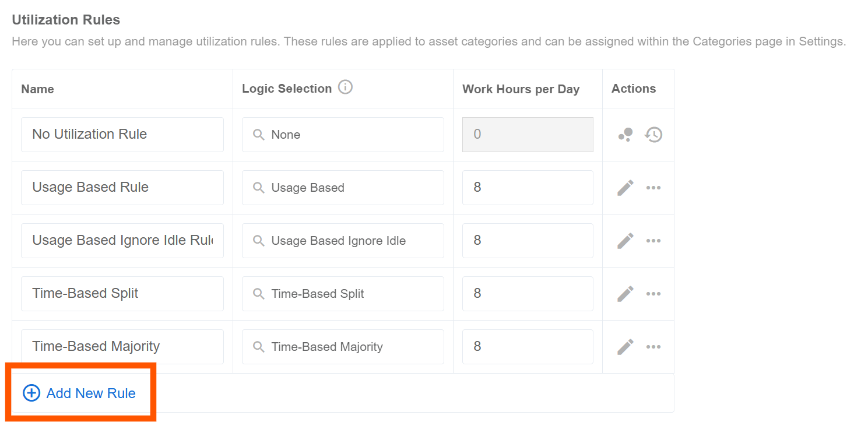Image resolution: width=868 pixels, height=422 pixels.
Task: Open the Usage Based logic selection dropdown
Action: click(343, 188)
